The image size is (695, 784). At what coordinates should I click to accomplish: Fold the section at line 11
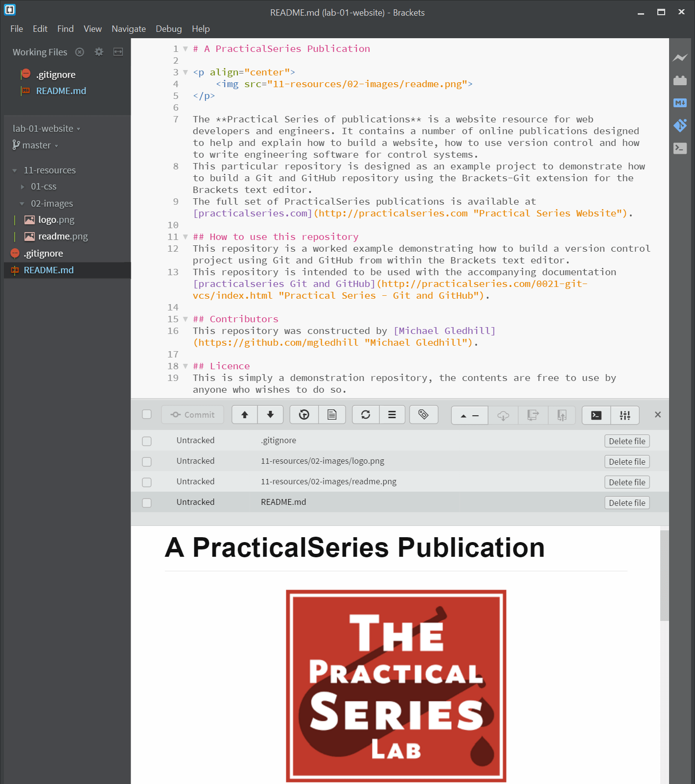click(185, 237)
